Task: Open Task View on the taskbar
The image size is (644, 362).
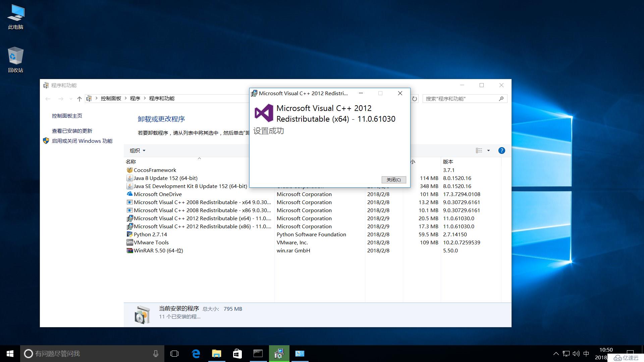Action: point(174,354)
